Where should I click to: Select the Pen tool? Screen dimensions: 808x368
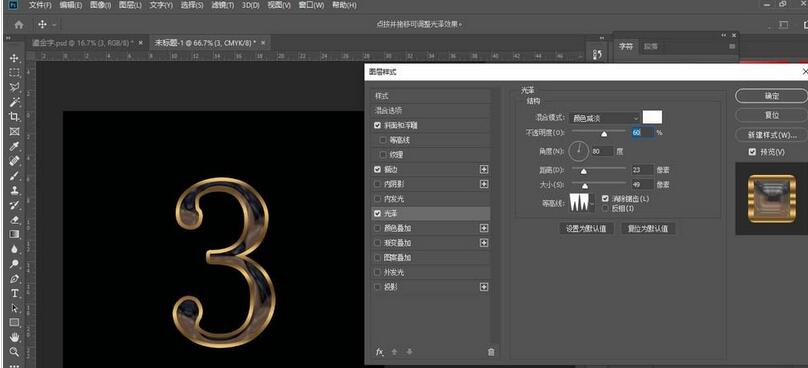click(14, 279)
